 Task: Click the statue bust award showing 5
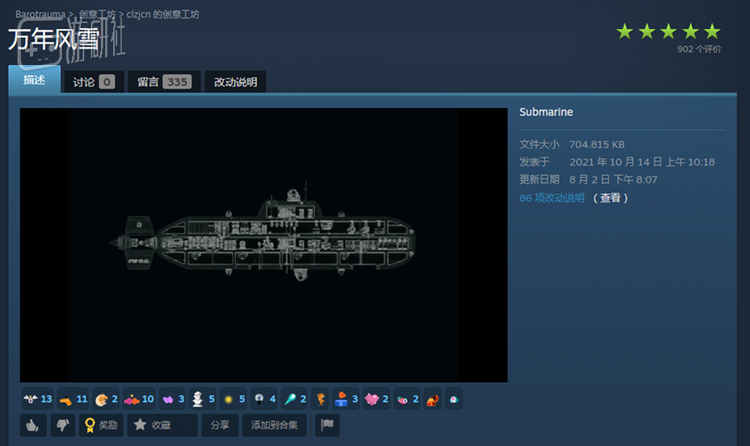203,399
